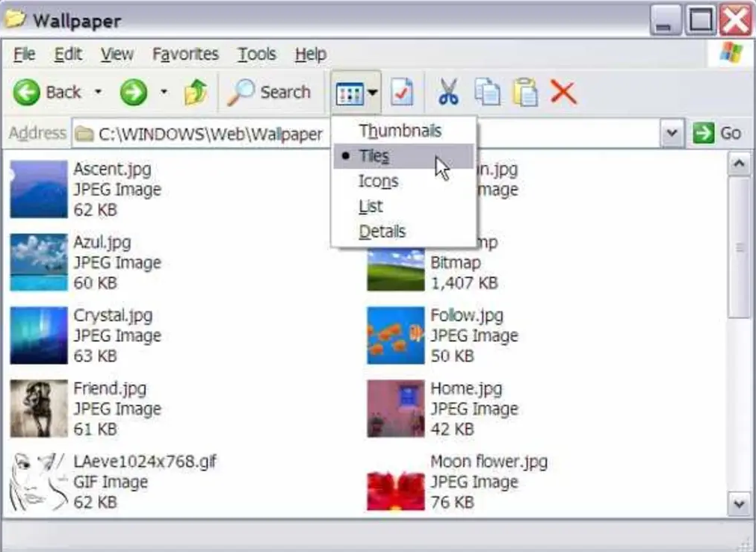Select the Tiles view option
This screenshot has height=552, width=756.
[374, 156]
